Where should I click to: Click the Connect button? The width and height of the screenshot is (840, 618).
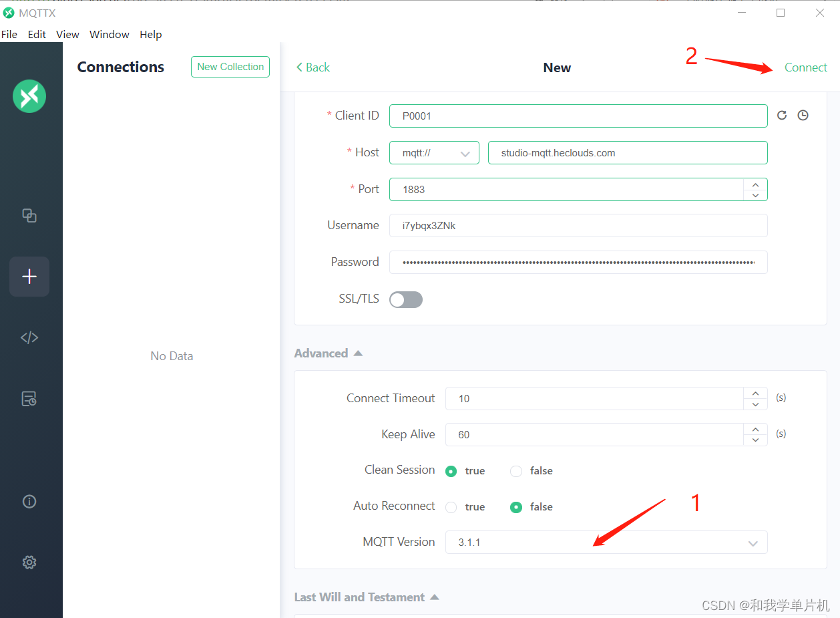805,67
